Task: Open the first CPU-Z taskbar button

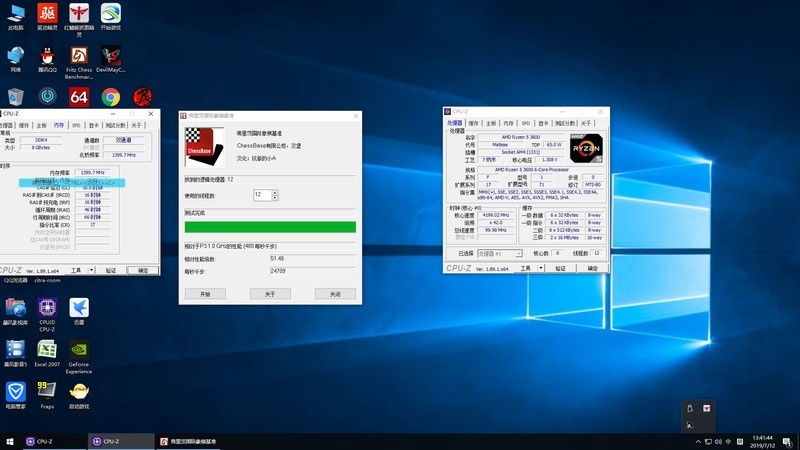Action: [x=54, y=441]
